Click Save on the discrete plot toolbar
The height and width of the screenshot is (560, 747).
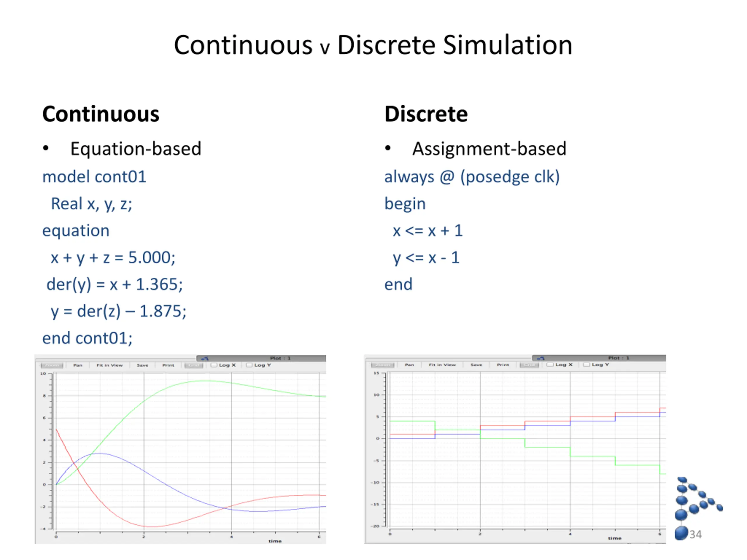[476, 365]
